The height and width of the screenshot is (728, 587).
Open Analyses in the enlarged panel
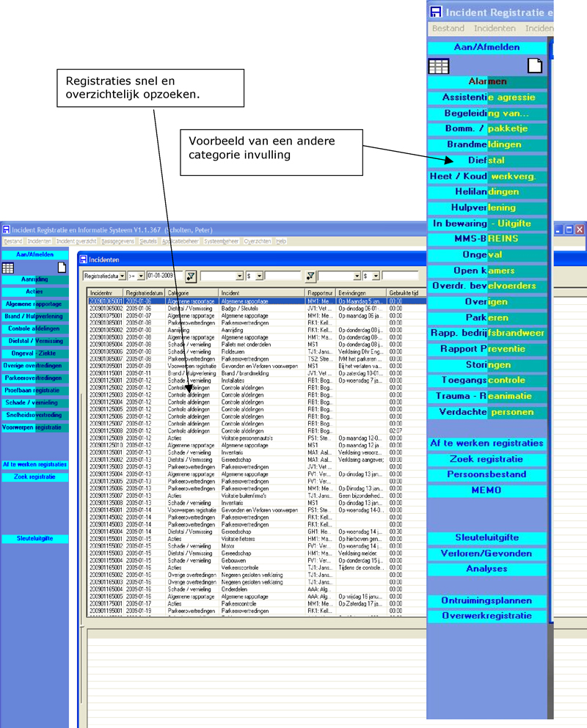(x=487, y=569)
